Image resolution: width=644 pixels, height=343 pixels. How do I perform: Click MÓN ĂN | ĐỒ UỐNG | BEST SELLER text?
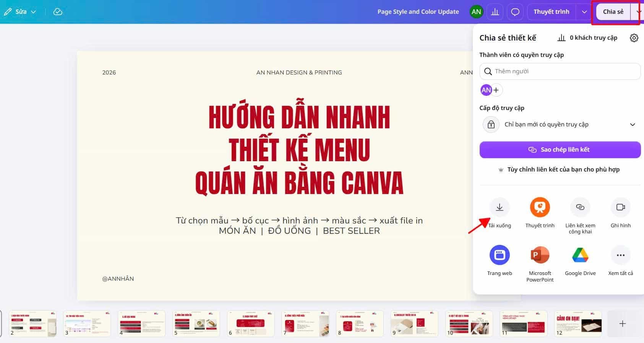[299, 231]
